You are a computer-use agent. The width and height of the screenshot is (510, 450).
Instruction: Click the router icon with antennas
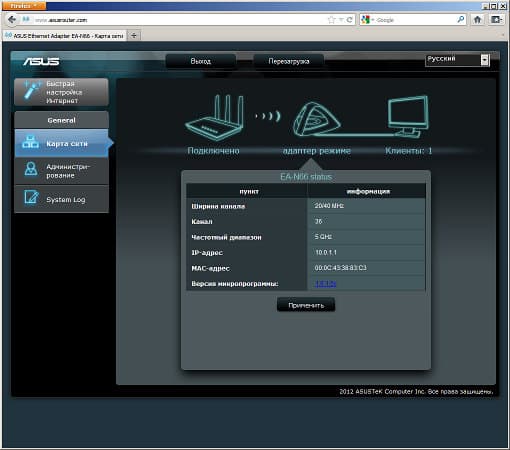tap(215, 117)
